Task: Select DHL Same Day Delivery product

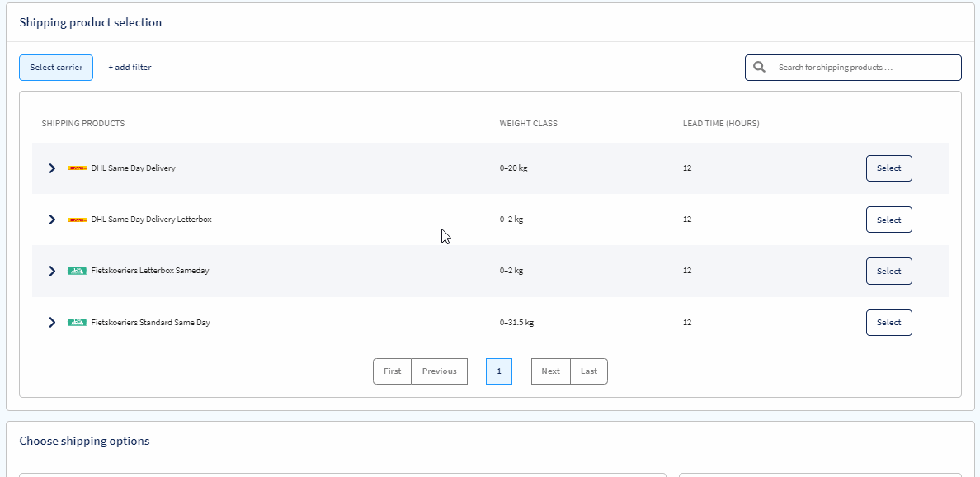Action: coord(888,168)
